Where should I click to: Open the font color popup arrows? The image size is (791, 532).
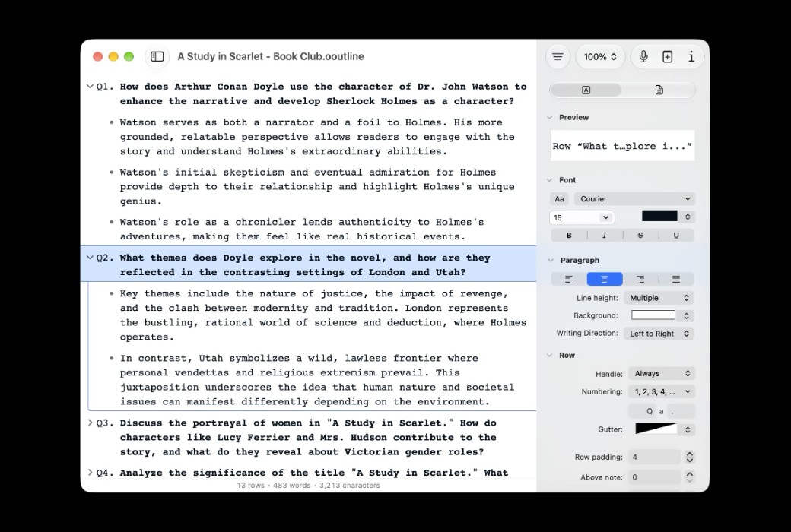tap(687, 217)
